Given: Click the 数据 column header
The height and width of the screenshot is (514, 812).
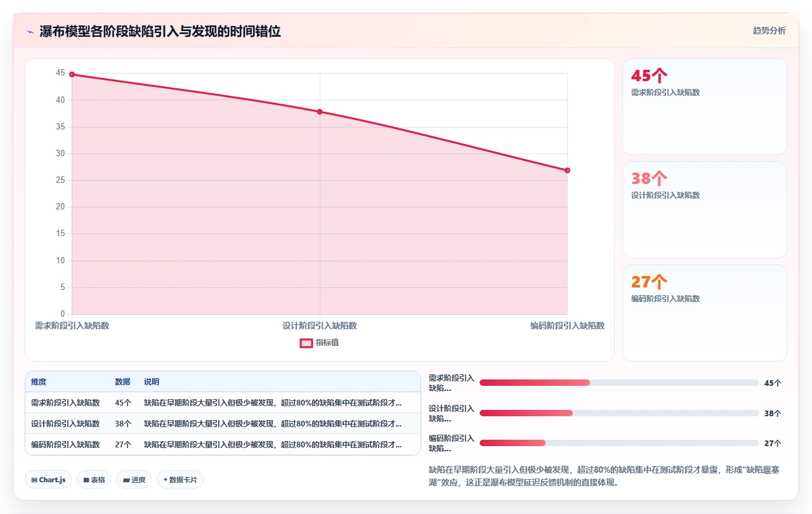Looking at the screenshot, I should point(122,382).
